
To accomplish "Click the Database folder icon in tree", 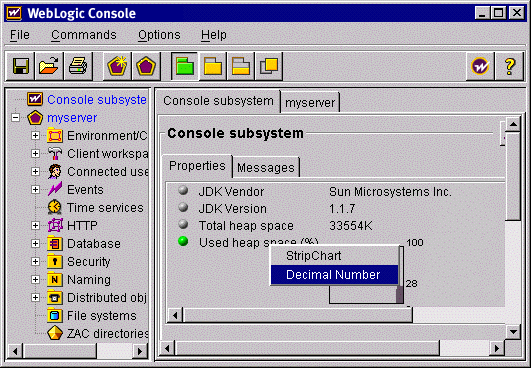I will [55, 243].
